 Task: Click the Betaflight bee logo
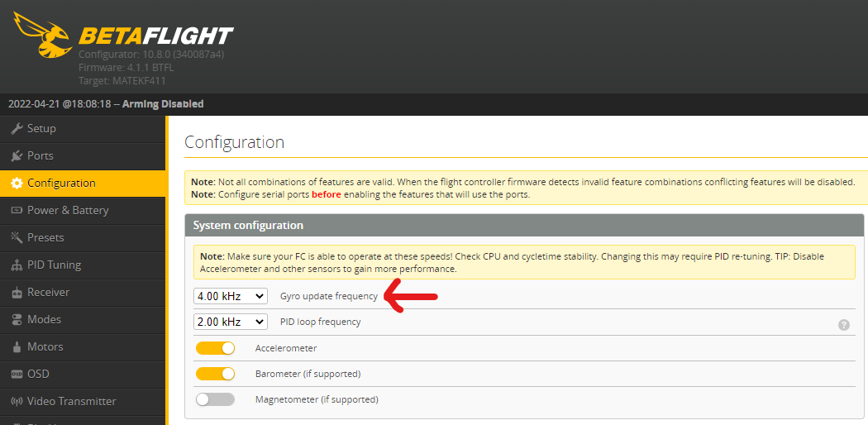click(x=42, y=34)
